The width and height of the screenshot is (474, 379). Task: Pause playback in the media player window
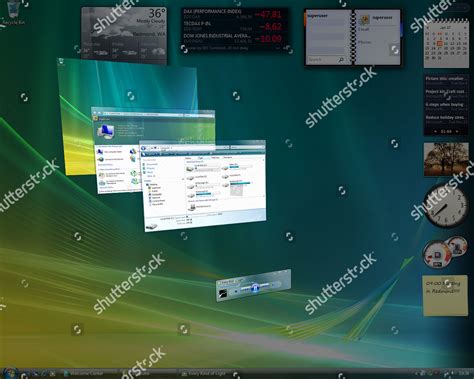tap(255, 287)
